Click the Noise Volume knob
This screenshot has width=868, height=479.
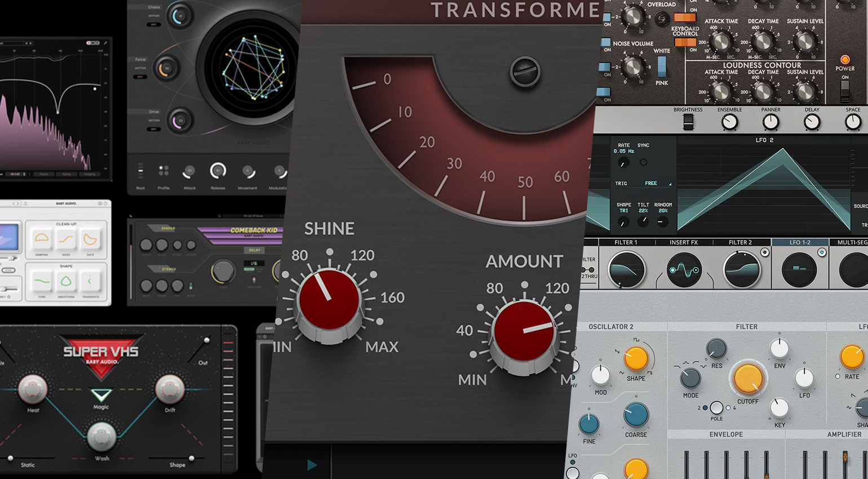[x=634, y=67]
